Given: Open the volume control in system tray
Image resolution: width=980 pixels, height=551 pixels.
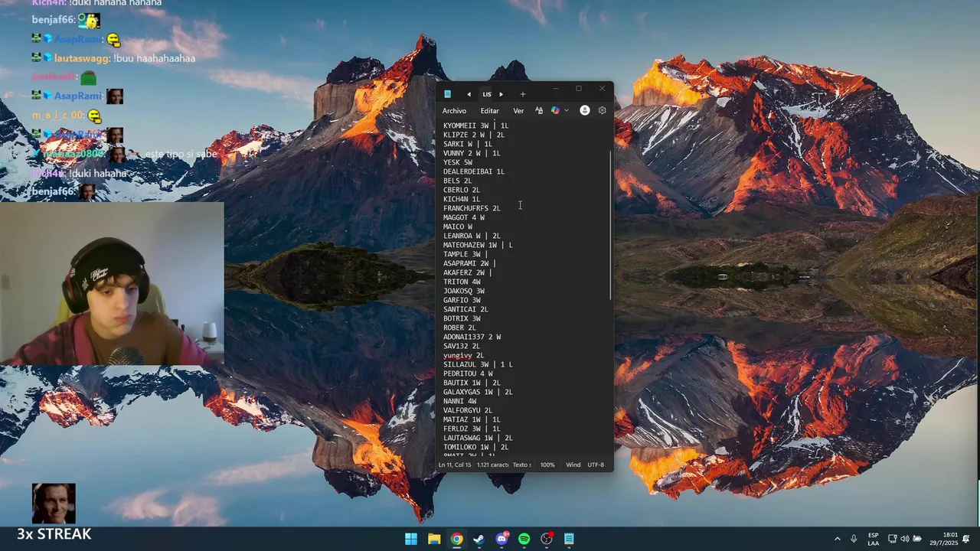Looking at the screenshot, I should coord(905,539).
